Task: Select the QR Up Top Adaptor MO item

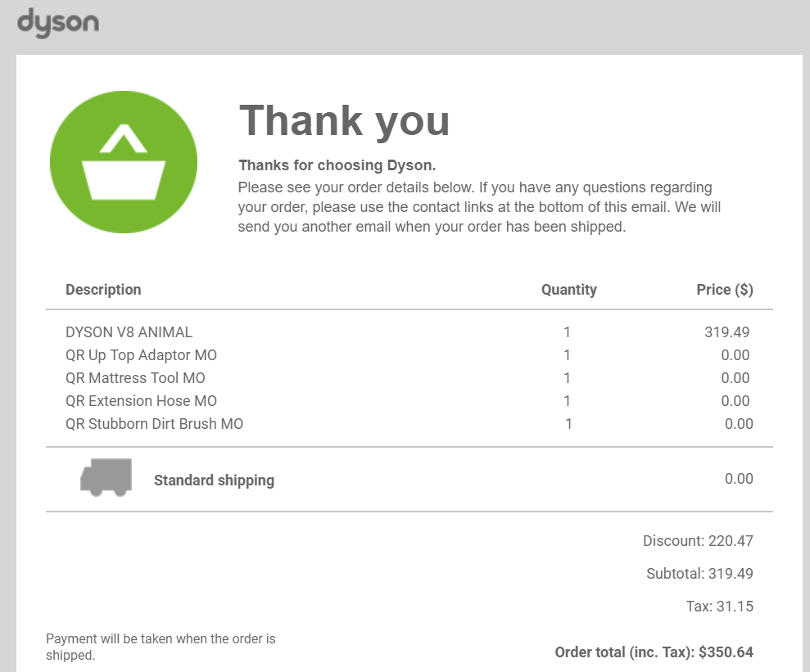Action: click(141, 355)
